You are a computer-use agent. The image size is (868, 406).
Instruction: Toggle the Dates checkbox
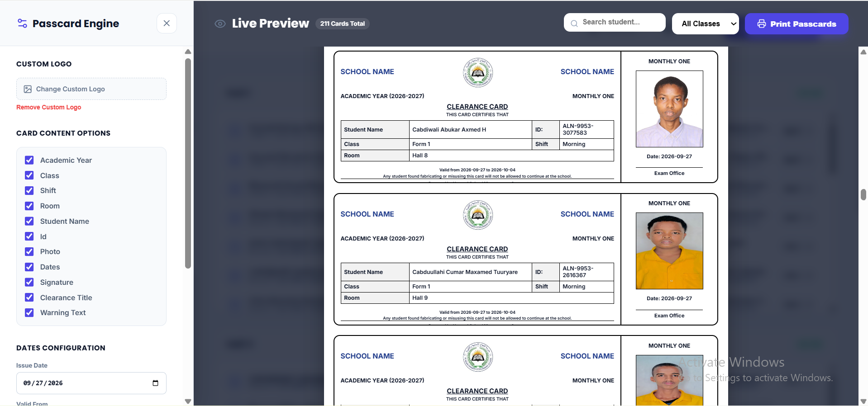29,267
